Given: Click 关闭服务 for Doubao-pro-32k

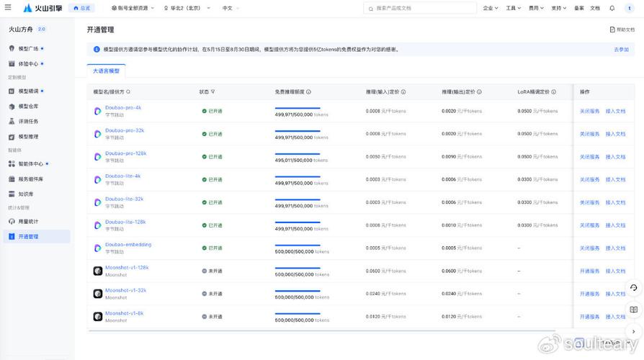Looking at the screenshot, I should [x=589, y=134].
